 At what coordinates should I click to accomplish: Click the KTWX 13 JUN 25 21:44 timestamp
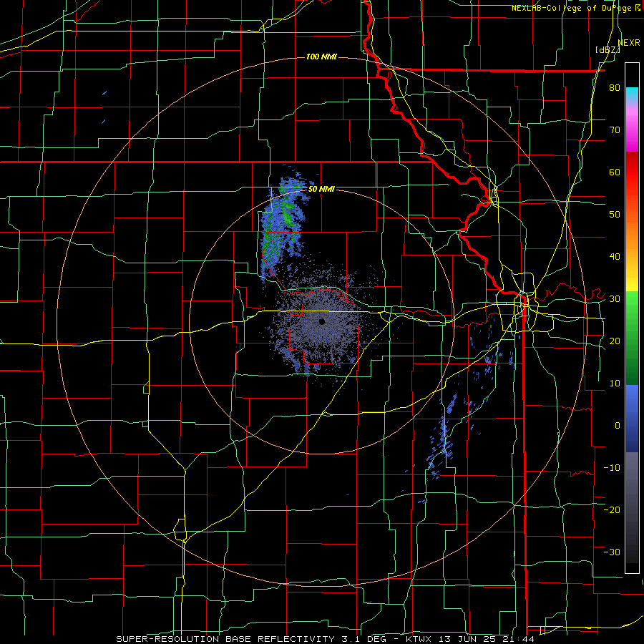point(470,639)
